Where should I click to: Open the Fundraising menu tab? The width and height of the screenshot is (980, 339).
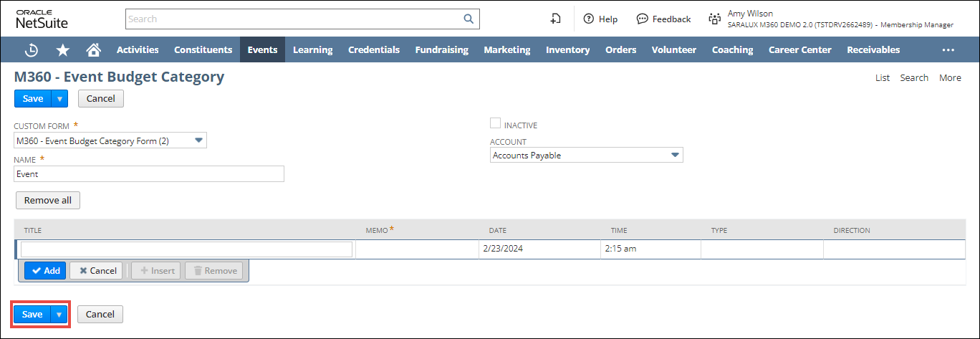pos(441,50)
